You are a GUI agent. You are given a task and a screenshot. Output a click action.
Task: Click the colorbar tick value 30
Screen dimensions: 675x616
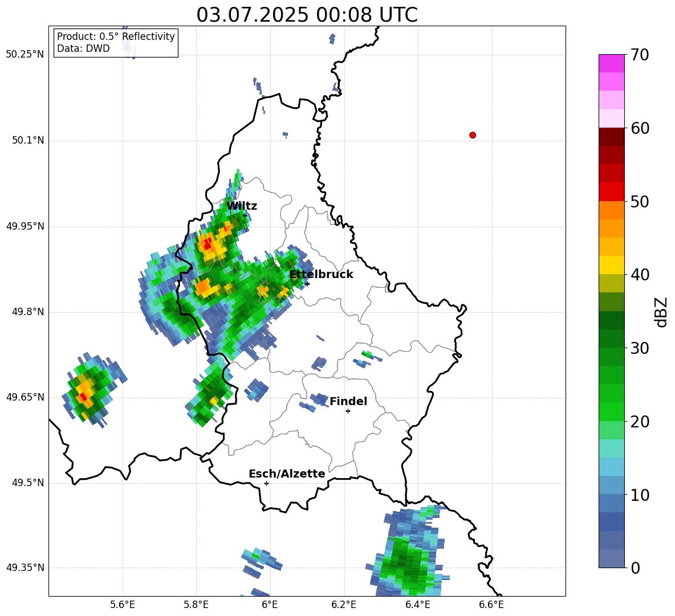click(x=640, y=348)
